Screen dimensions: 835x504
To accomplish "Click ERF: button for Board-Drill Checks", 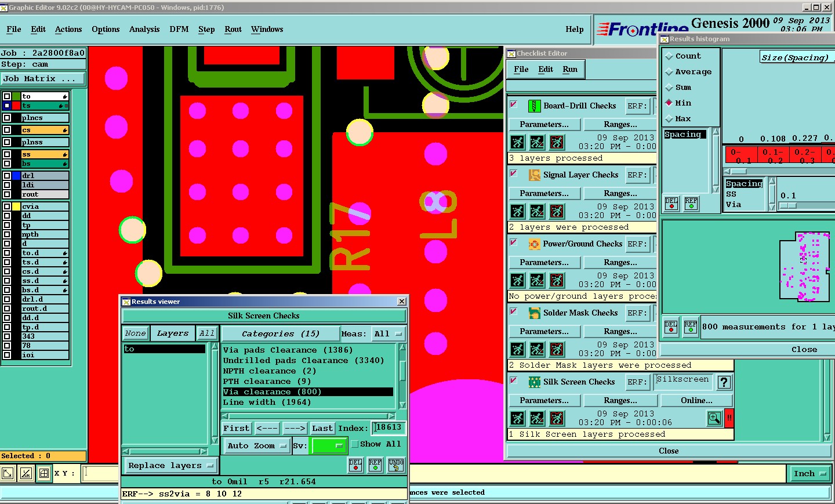I will pyautogui.click(x=637, y=106).
